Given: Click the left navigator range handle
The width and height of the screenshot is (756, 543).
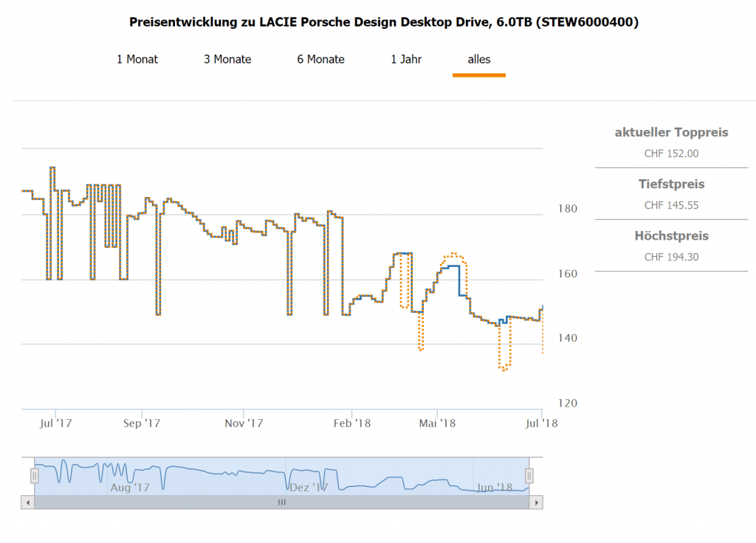Looking at the screenshot, I should pyautogui.click(x=34, y=476).
